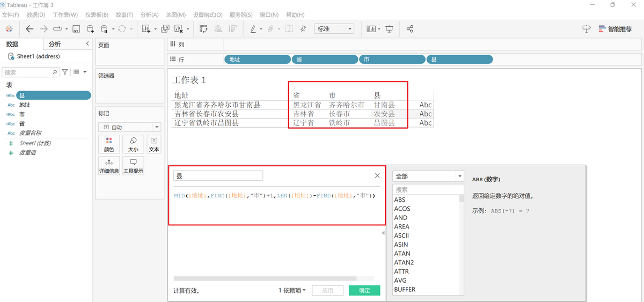The width and height of the screenshot is (644, 302).
Task: Show mark labels with the T icon
Action: click(289, 29)
